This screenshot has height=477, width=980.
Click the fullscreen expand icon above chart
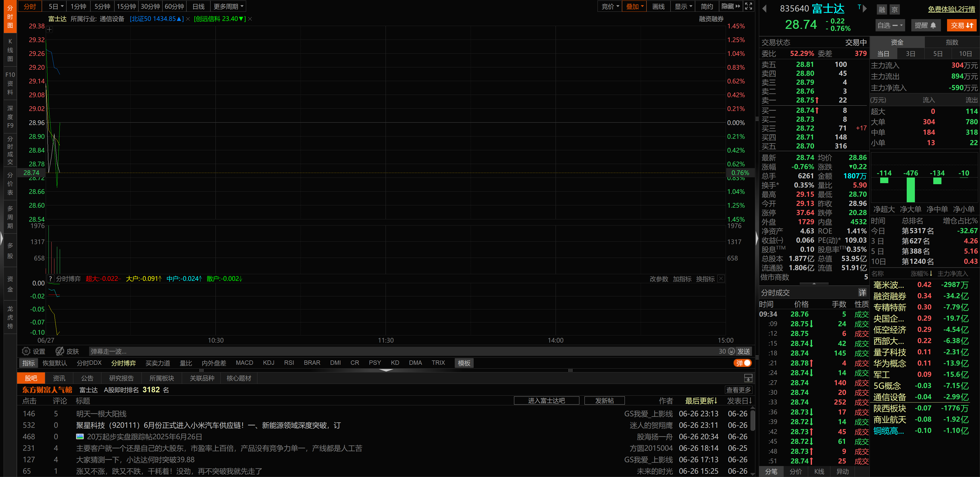748,6
